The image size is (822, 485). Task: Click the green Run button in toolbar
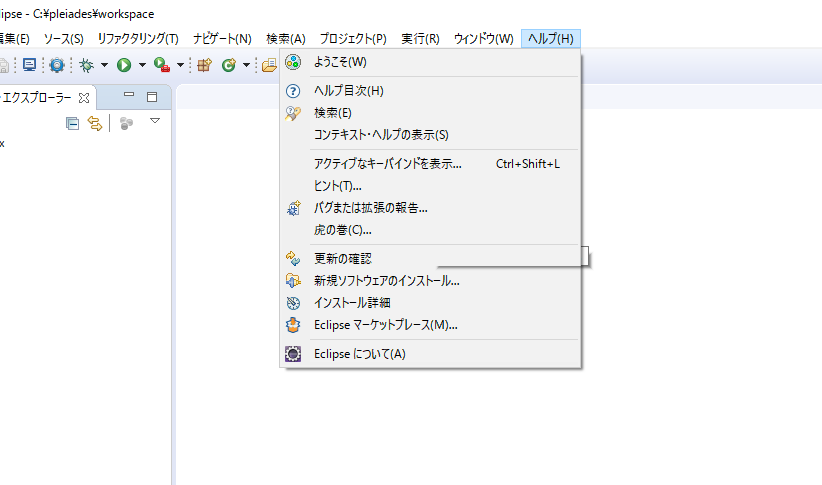tap(124, 65)
